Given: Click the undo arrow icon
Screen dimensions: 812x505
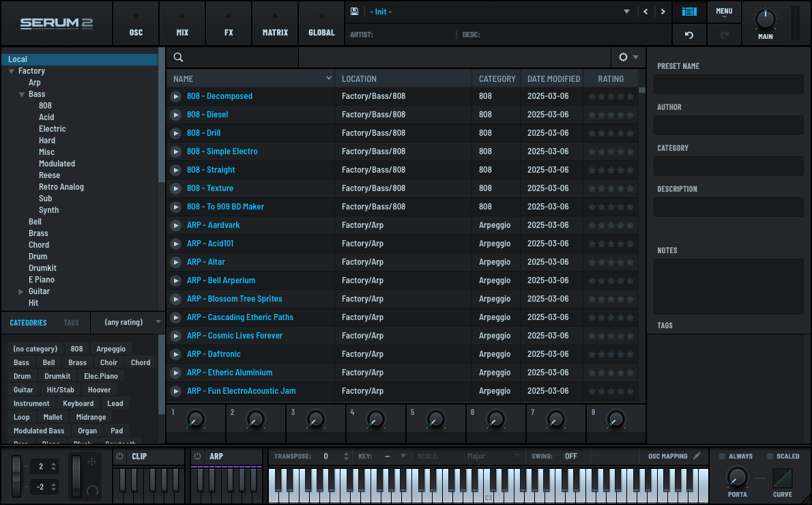Looking at the screenshot, I should click(x=688, y=35).
